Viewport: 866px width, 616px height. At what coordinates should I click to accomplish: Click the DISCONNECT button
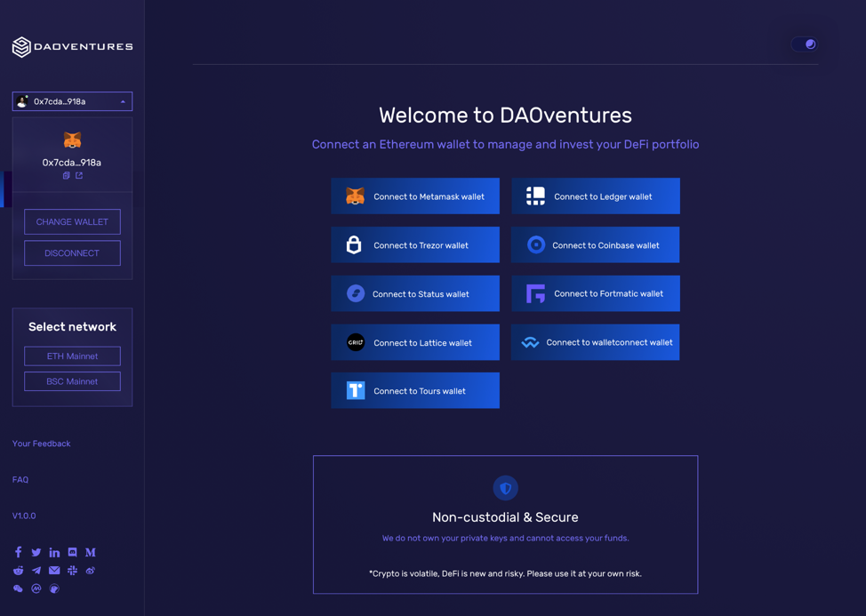[x=72, y=252]
